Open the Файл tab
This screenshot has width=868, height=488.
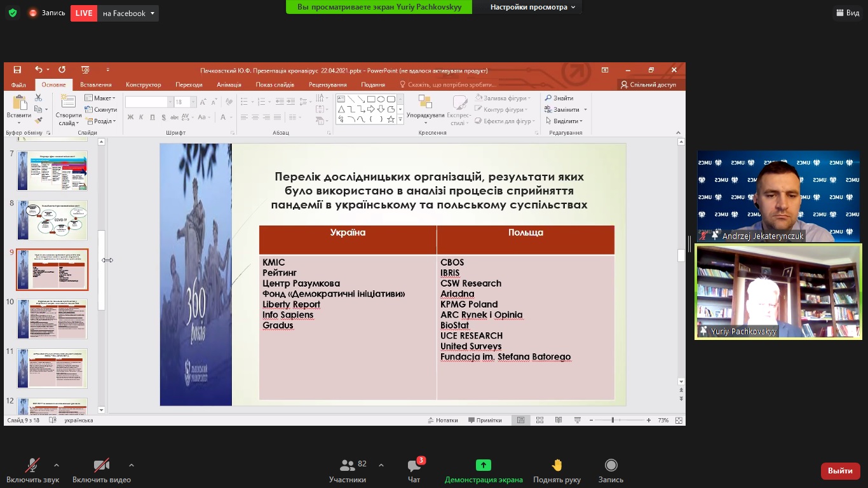click(18, 85)
